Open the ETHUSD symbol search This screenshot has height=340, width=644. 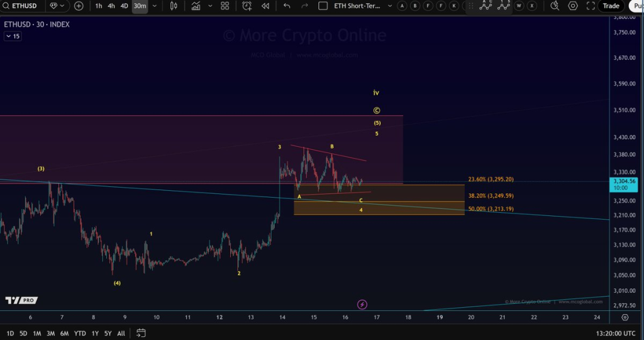19,6
